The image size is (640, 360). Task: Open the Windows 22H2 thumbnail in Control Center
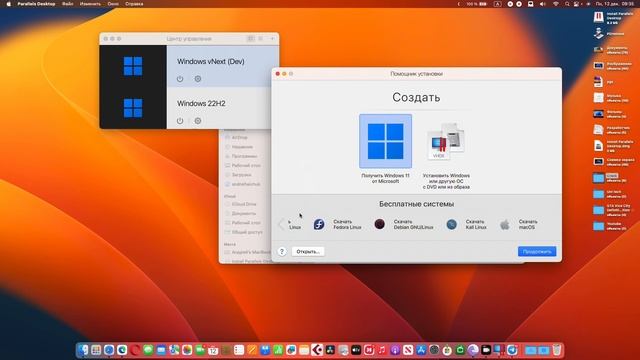point(133,108)
